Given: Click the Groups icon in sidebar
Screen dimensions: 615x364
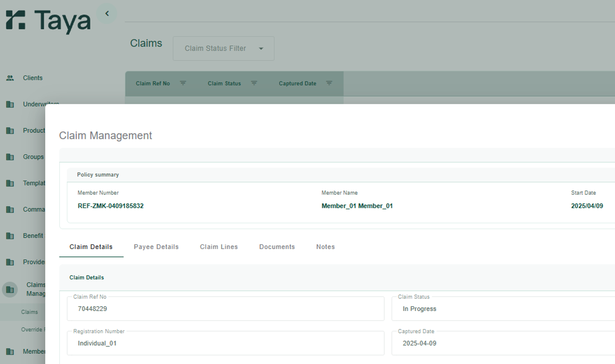Looking at the screenshot, I should (10, 157).
